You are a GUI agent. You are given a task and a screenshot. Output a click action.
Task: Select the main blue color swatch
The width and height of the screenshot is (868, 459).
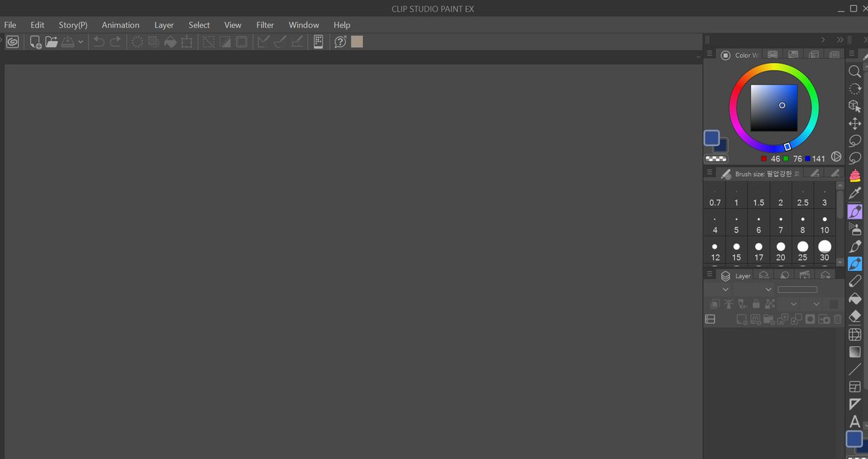coord(712,137)
